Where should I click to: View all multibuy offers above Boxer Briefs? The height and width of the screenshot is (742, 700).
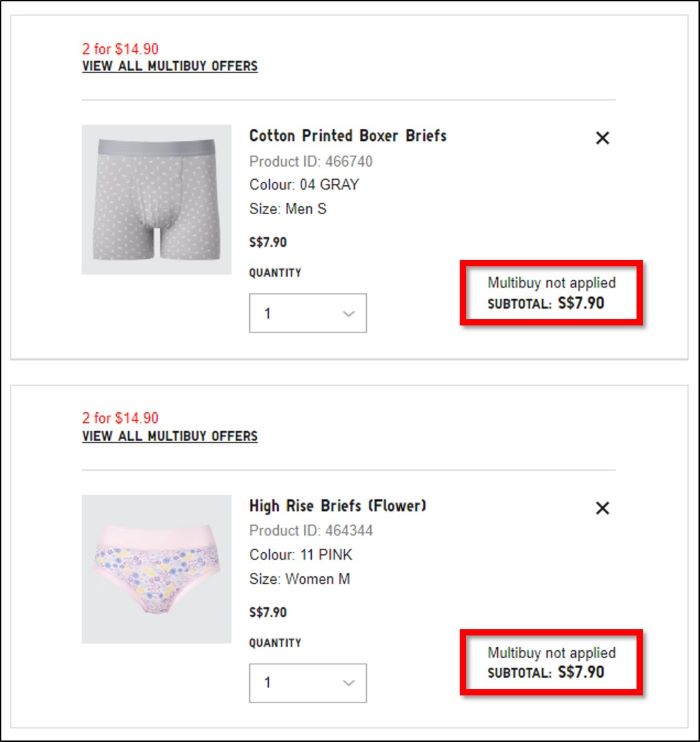[170, 66]
